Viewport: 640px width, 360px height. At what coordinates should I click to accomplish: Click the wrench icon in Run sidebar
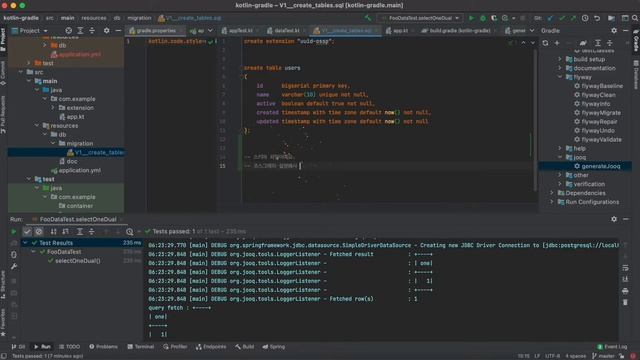13,267
